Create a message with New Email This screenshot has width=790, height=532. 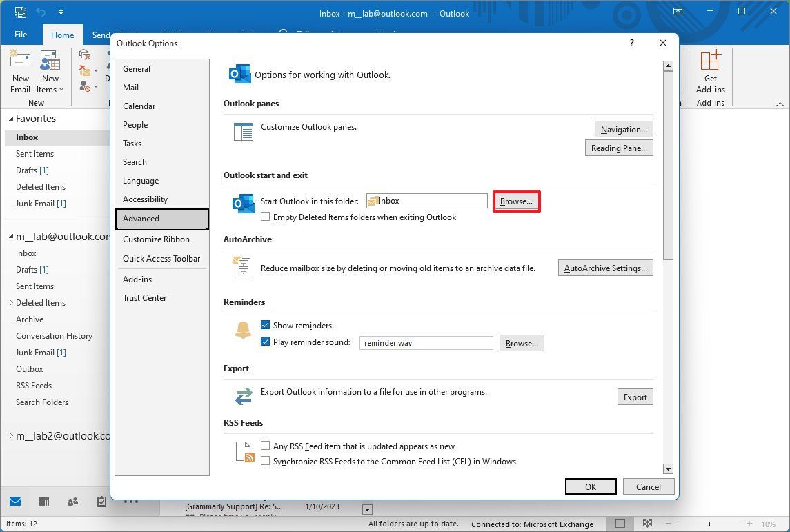point(20,72)
